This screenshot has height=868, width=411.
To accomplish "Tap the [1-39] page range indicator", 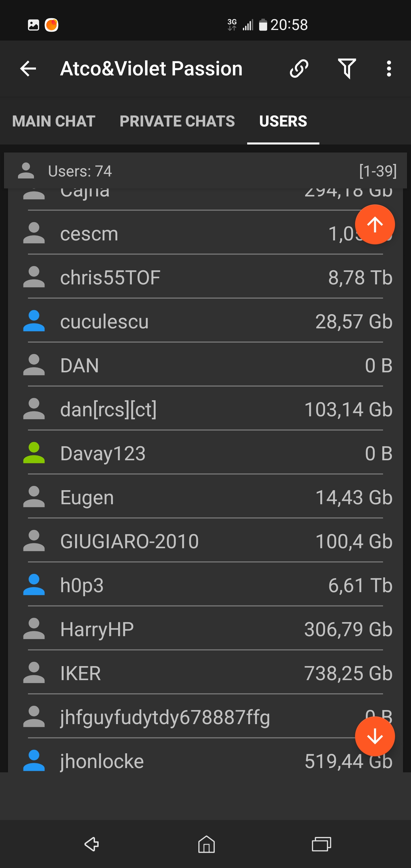I will (x=378, y=171).
